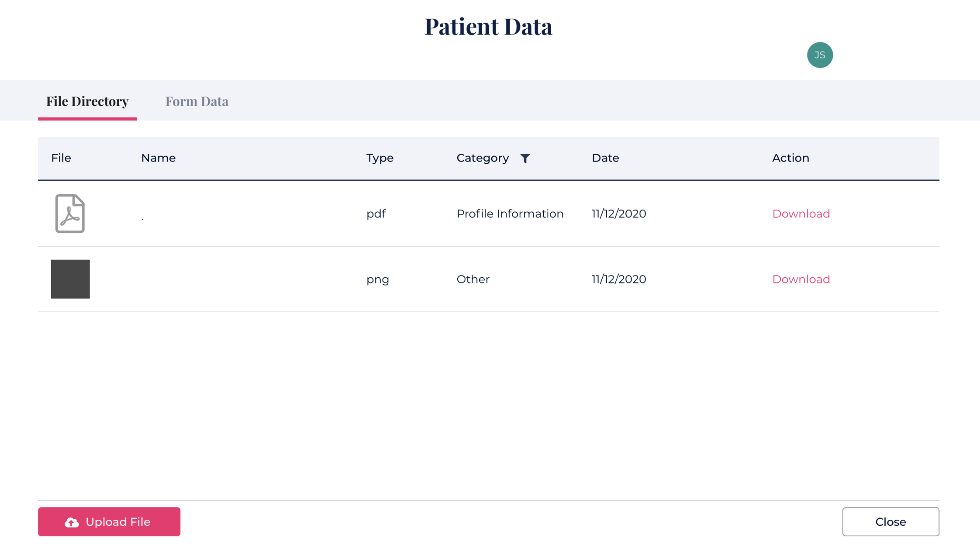
Task: Click the PDF file icon
Action: click(x=70, y=214)
